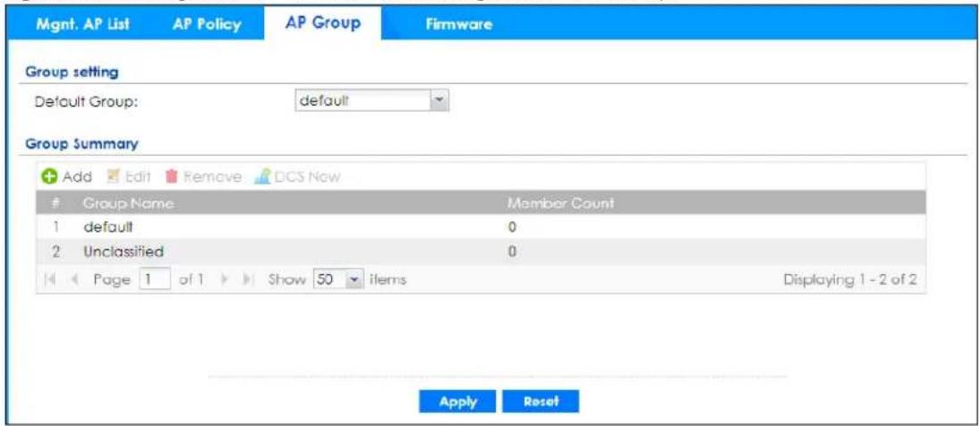Click the Reset button

(x=541, y=402)
